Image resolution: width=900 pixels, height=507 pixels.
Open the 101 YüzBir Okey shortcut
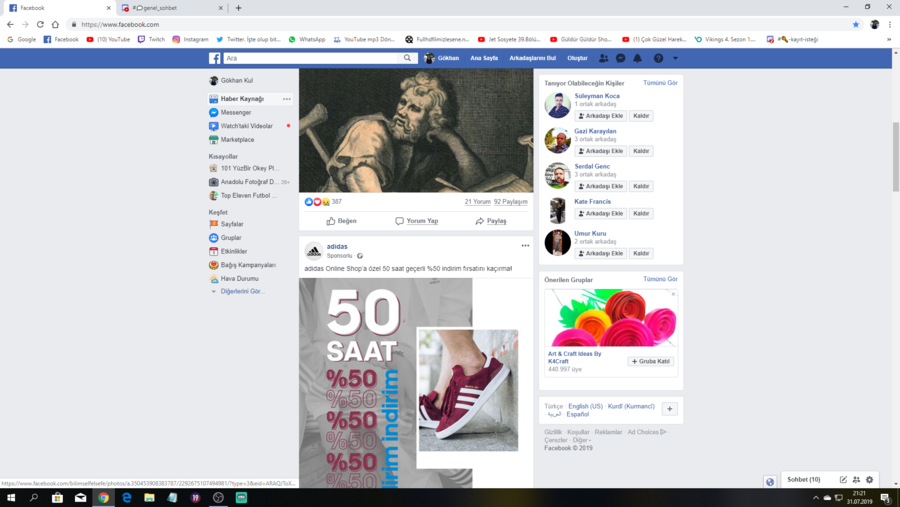click(x=250, y=168)
